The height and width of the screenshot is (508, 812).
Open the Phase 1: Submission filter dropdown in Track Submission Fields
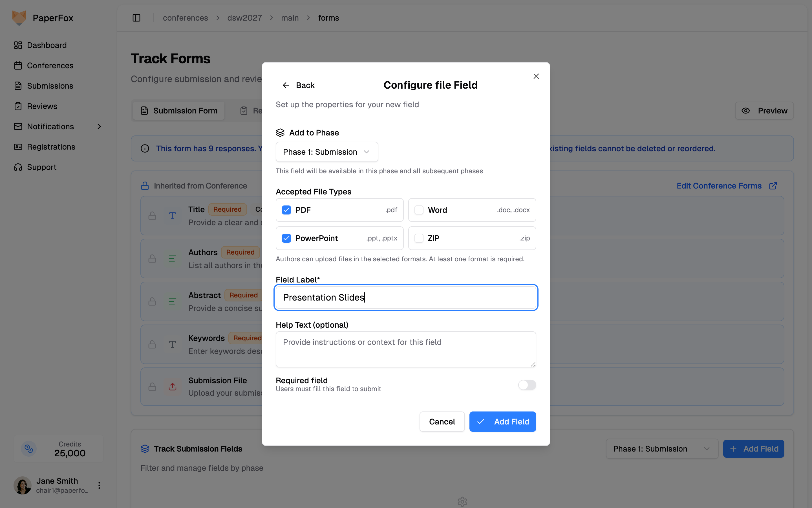pos(662,449)
